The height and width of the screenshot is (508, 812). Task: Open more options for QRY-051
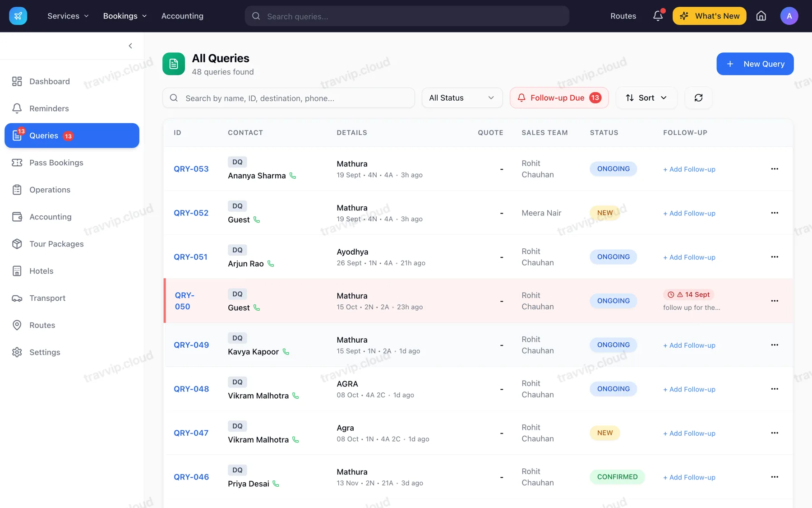[x=775, y=257]
